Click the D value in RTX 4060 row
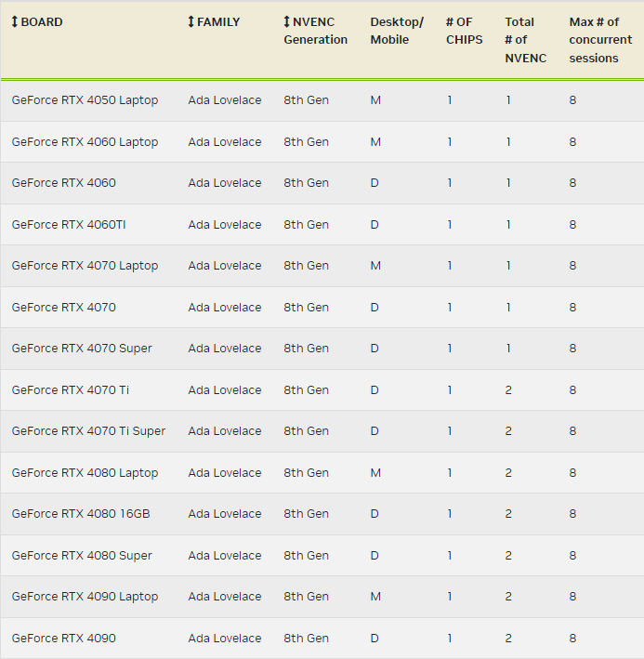 click(x=375, y=183)
